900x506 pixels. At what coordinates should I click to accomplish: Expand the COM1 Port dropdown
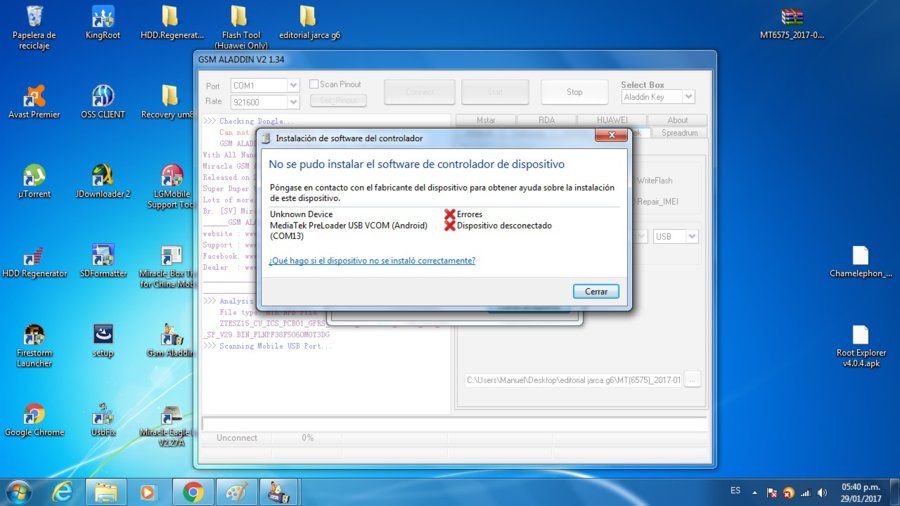[293, 85]
